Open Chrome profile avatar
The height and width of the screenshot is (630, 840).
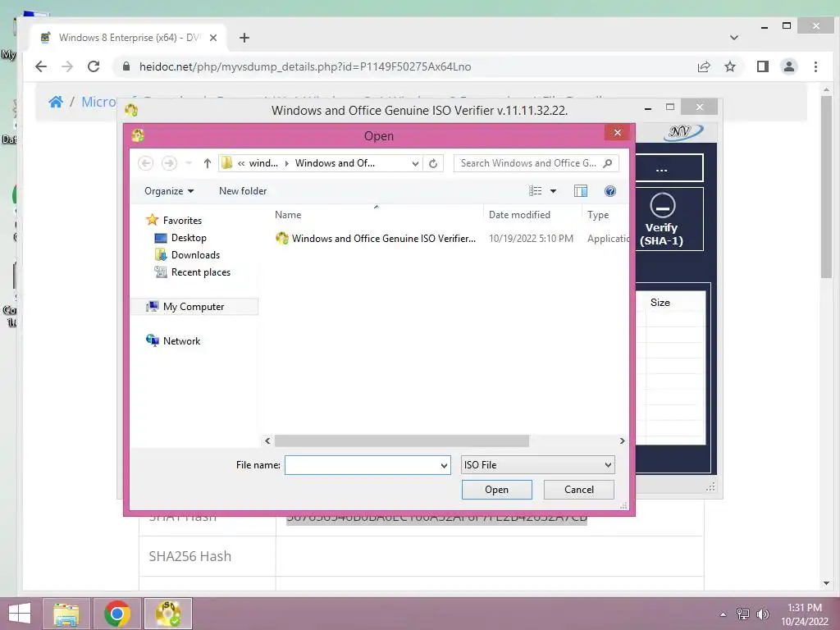point(788,66)
